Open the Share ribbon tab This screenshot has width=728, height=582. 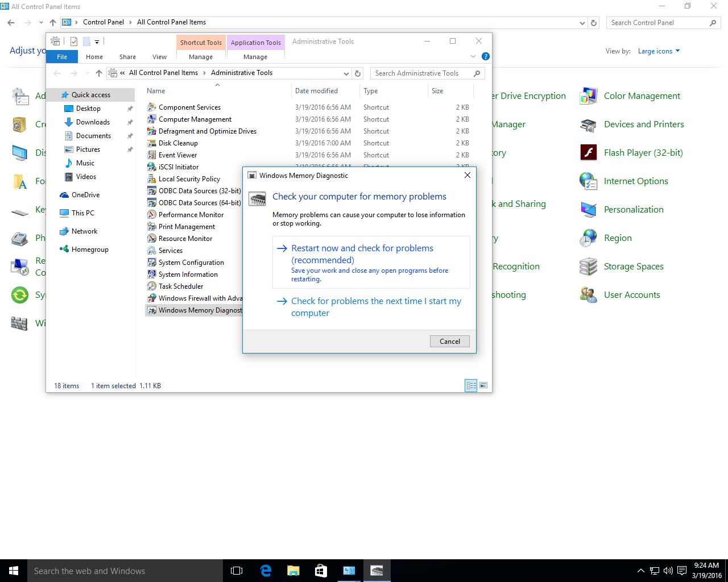pos(127,56)
